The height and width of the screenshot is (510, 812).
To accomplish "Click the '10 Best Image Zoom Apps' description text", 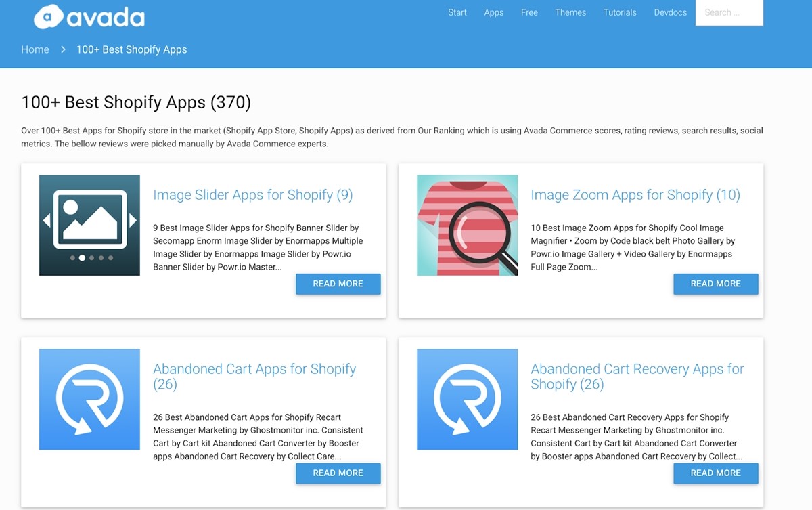I will pos(633,247).
